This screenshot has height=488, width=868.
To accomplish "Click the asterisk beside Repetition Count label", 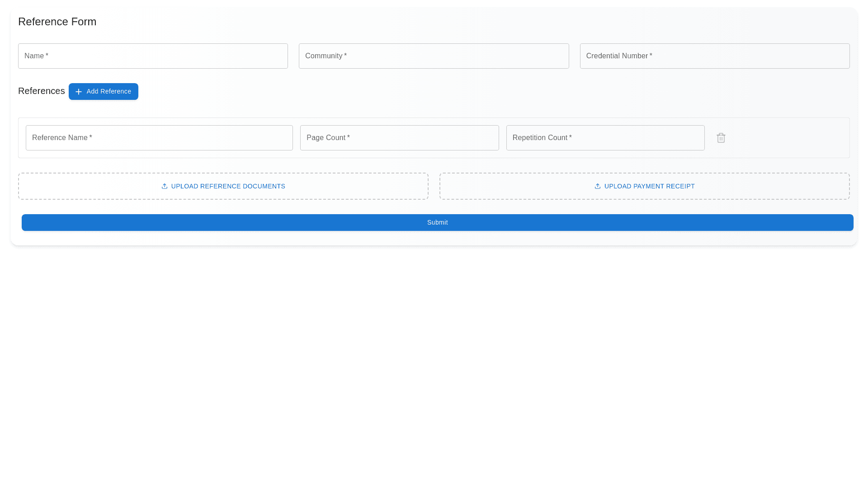I will pyautogui.click(x=571, y=137).
